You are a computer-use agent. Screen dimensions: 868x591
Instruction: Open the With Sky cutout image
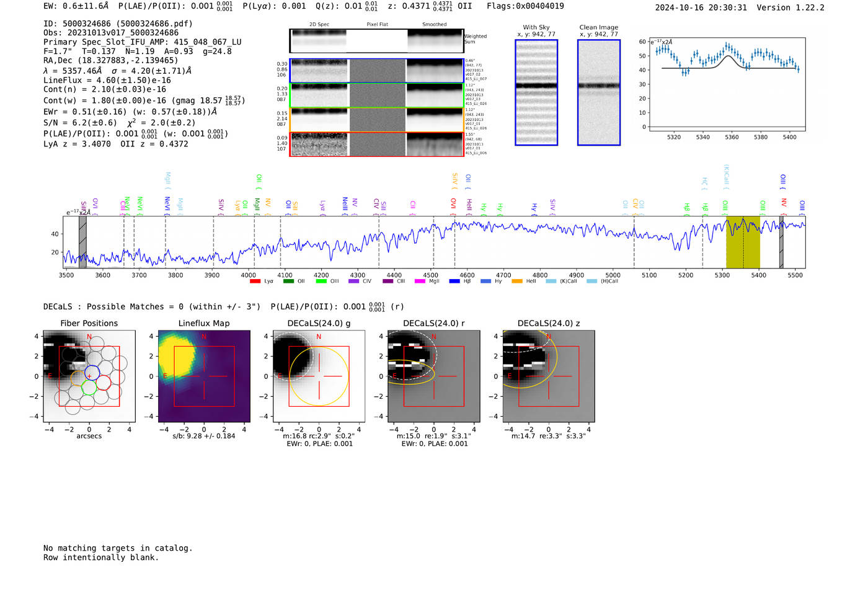[536, 92]
